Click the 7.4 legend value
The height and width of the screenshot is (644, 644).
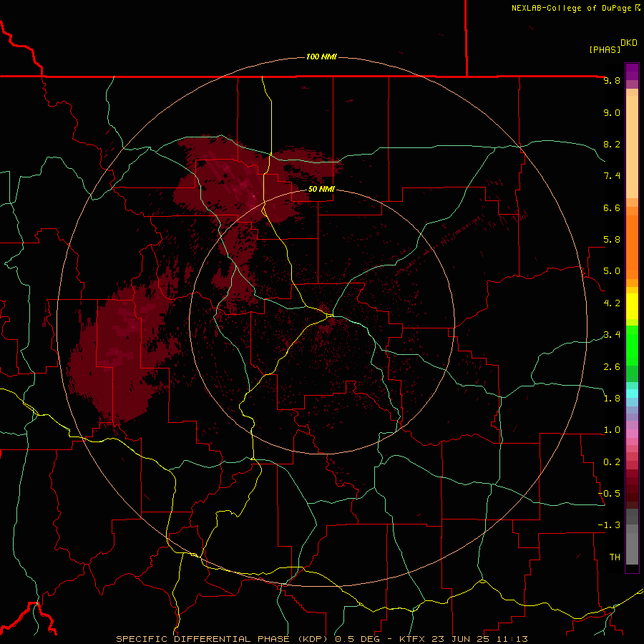point(612,176)
